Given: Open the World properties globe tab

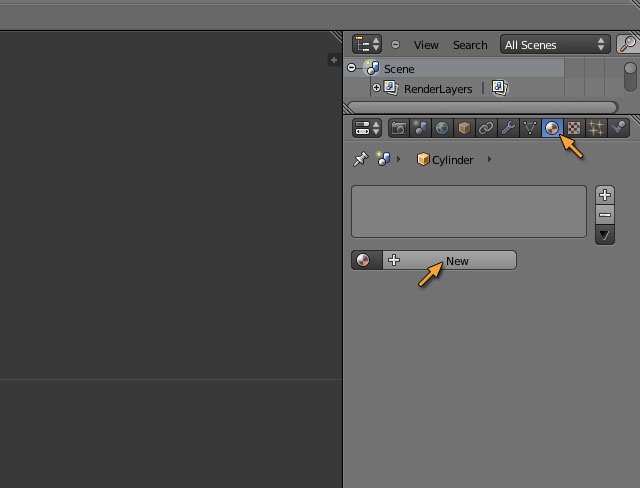Looking at the screenshot, I should click(443, 128).
